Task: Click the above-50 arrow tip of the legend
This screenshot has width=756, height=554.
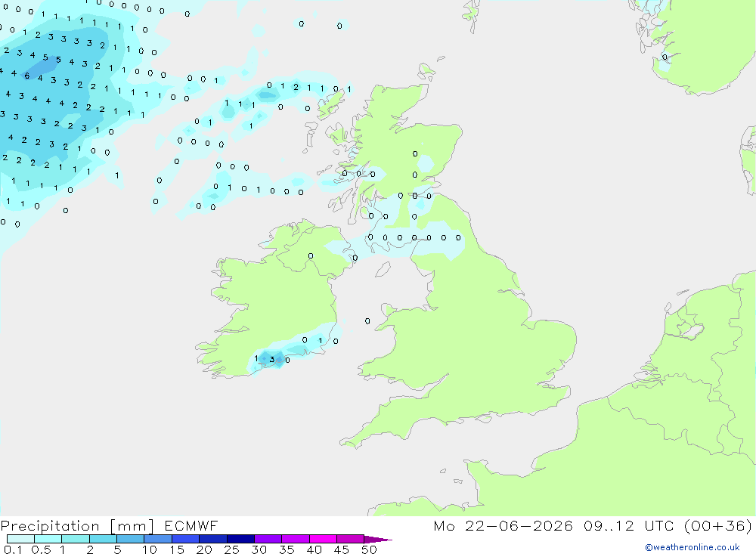Action: 378,540
